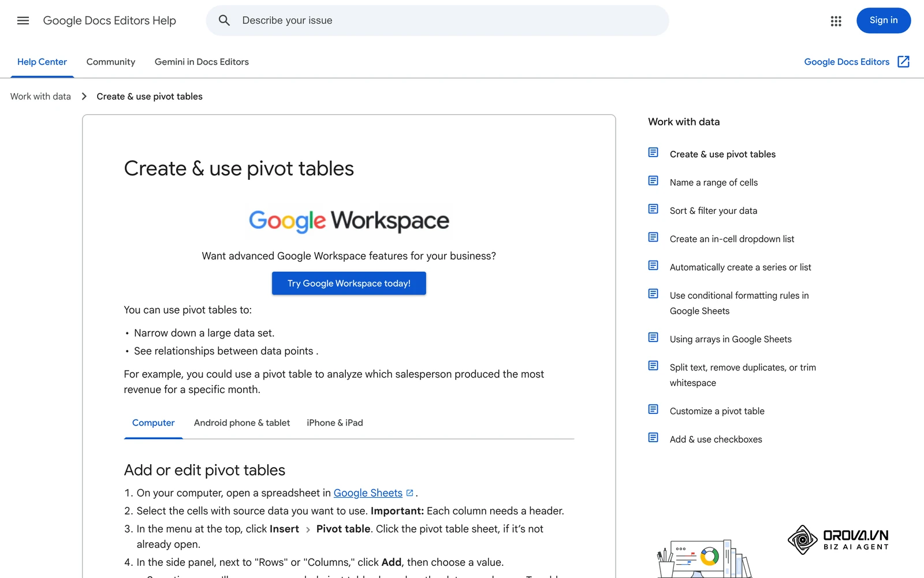Screen dimensions: 924x578
Task: Click the search magnifier icon
Action: [x=224, y=21]
